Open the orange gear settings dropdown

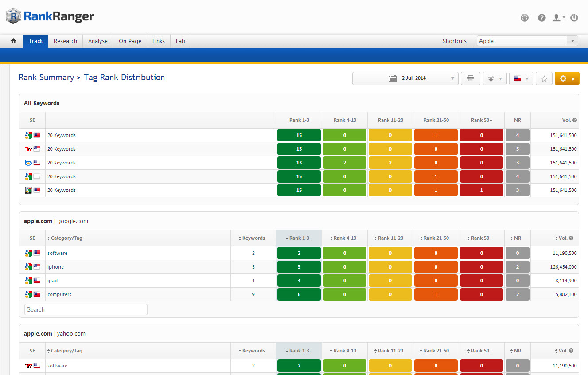567,78
